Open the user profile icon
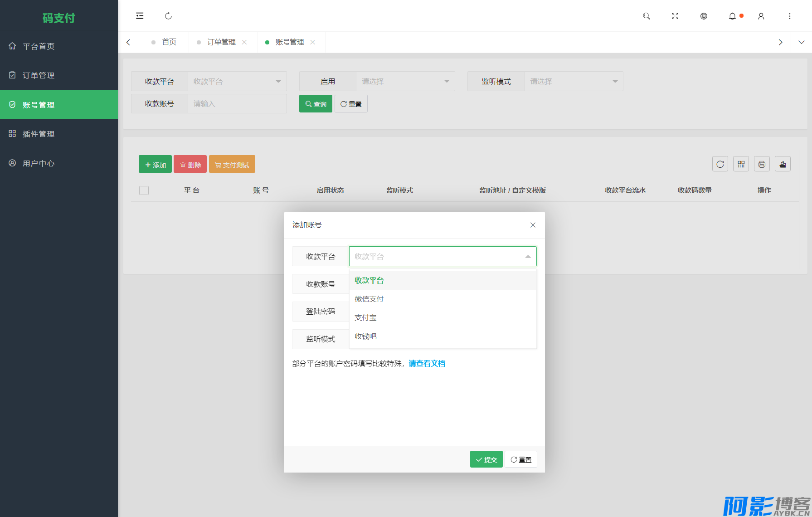812x517 pixels. [761, 16]
